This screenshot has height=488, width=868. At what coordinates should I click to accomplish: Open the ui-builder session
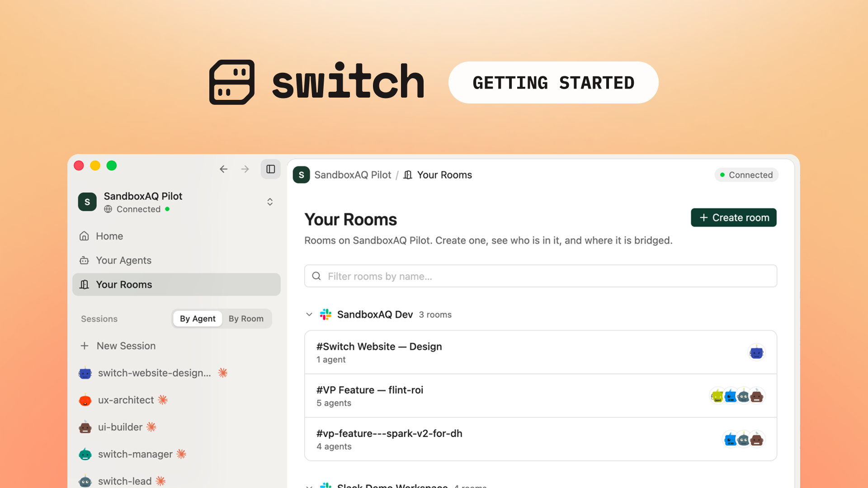pyautogui.click(x=120, y=427)
